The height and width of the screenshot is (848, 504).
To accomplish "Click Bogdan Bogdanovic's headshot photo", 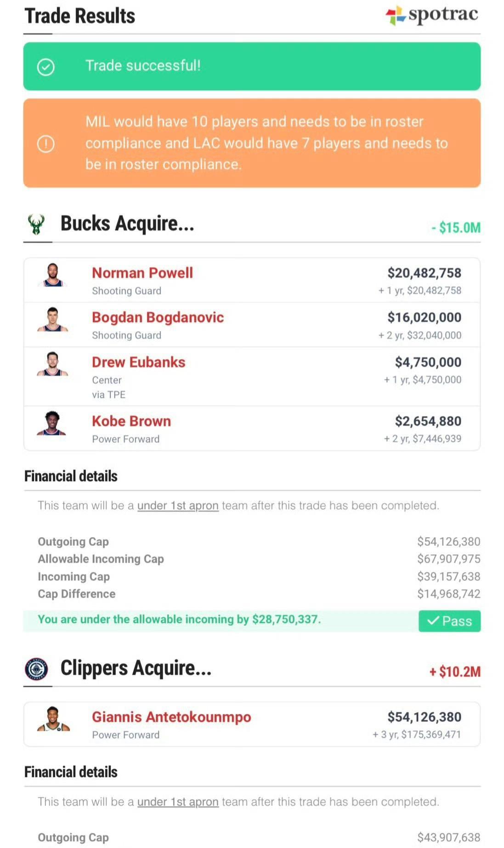I will (x=53, y=320).
